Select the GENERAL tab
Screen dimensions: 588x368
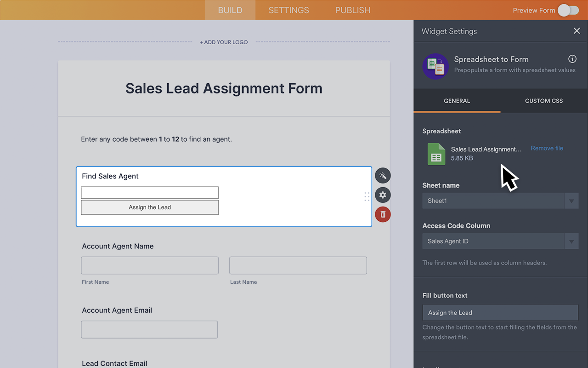[x=457, y=101]
